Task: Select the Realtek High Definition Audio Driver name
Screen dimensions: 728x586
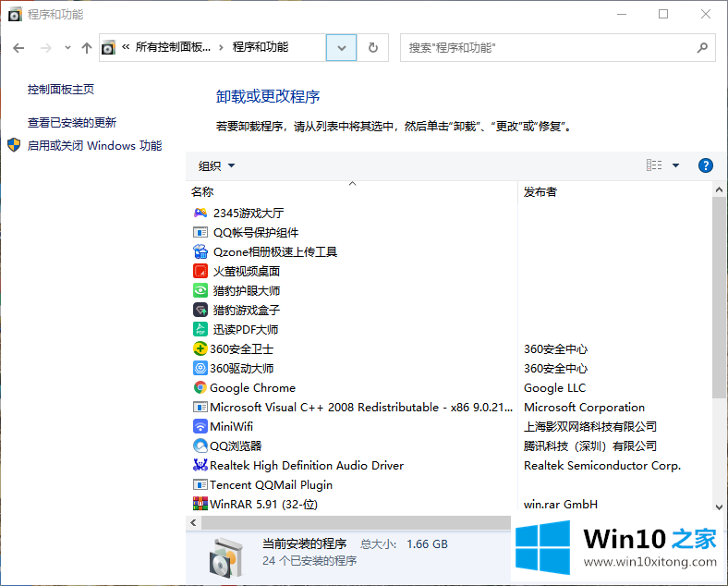Action: 307,465
